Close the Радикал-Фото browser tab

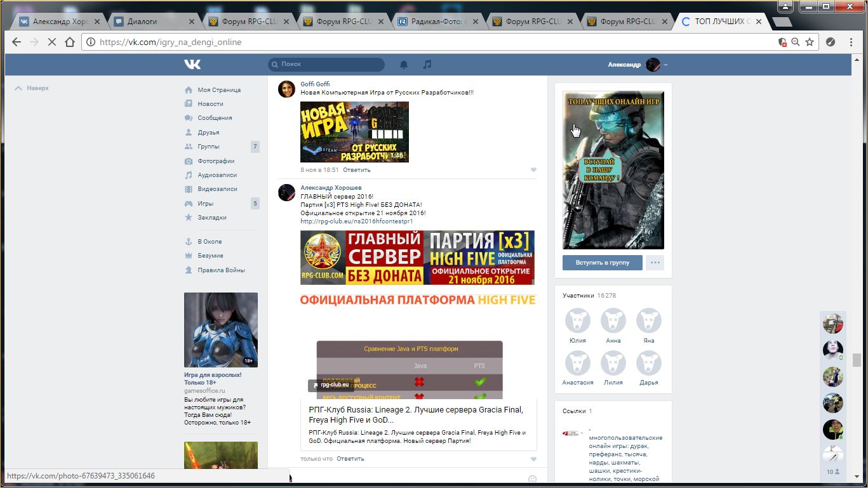[476, 22]
